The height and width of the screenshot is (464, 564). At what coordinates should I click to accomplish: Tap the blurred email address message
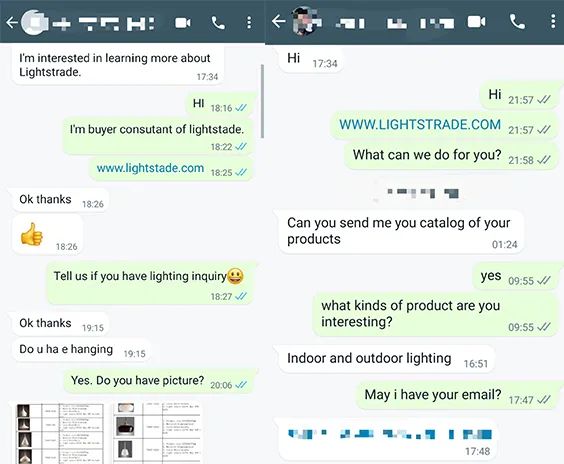[x=388, y=440]
